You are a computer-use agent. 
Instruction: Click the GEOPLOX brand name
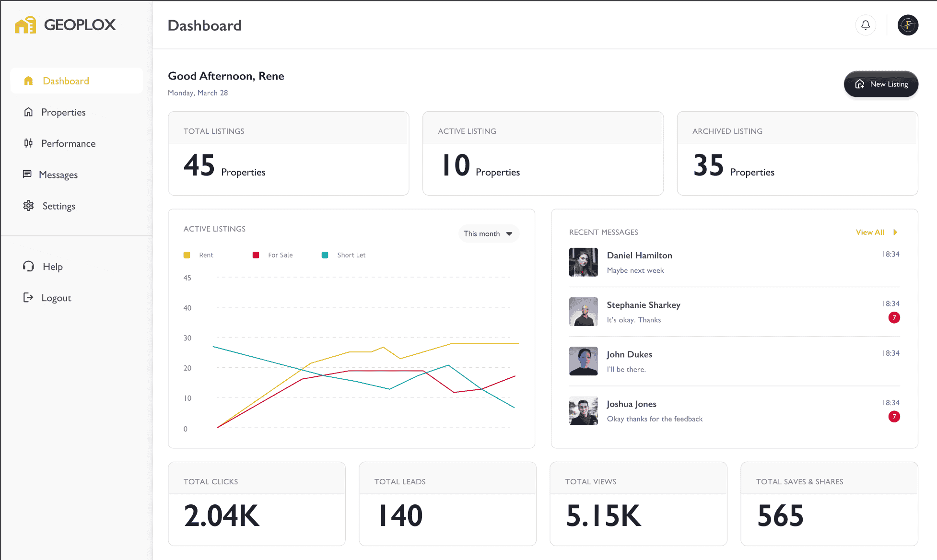(x=80, y=25)
